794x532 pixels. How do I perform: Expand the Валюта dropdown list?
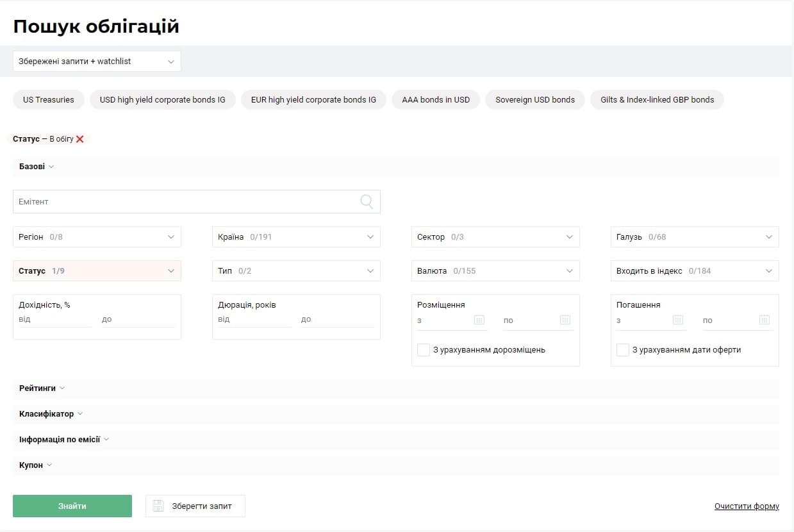(x=495, y=271)
